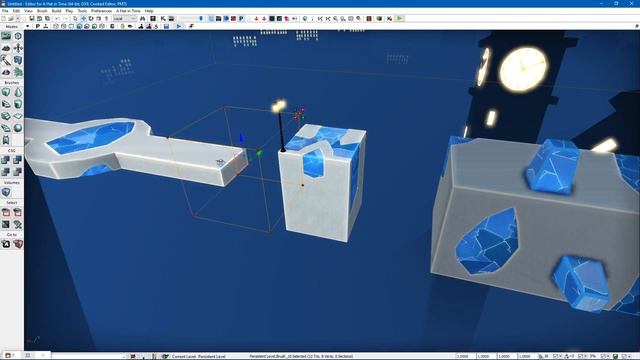The width and height of the screenshot is (640, 360).
Task: Select Static Mesh mode
Action: 18,60
